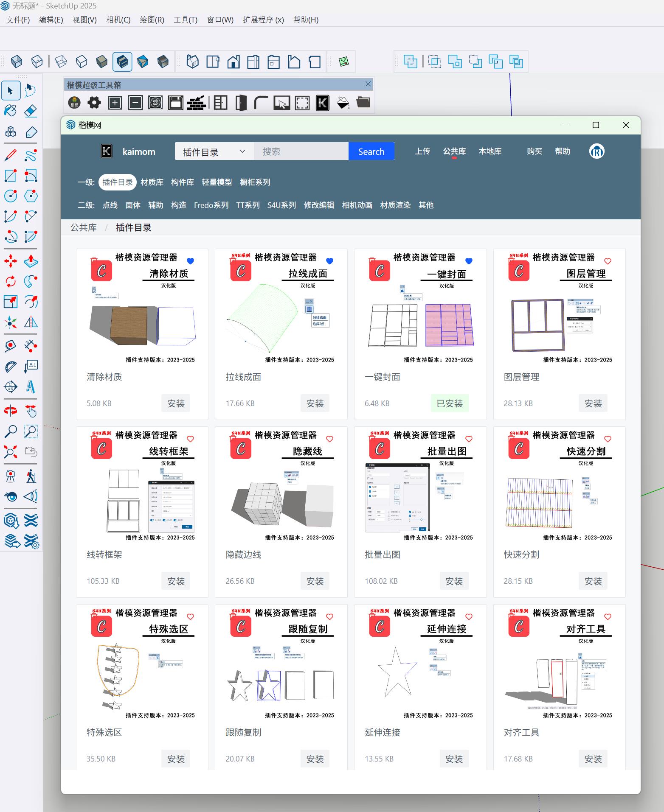
Task: Favorite the 批量出图 plugin heart
Action: [x=469, y=439]
